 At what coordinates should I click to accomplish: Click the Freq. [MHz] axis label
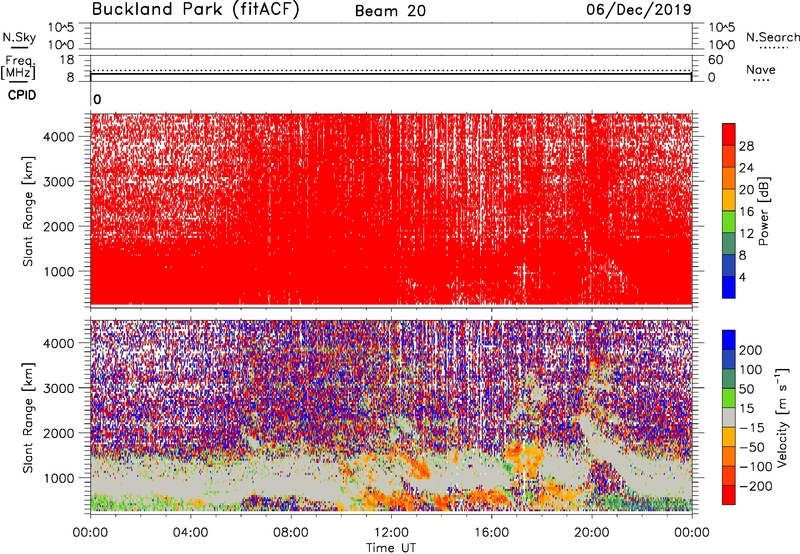[x=19, y=68]
